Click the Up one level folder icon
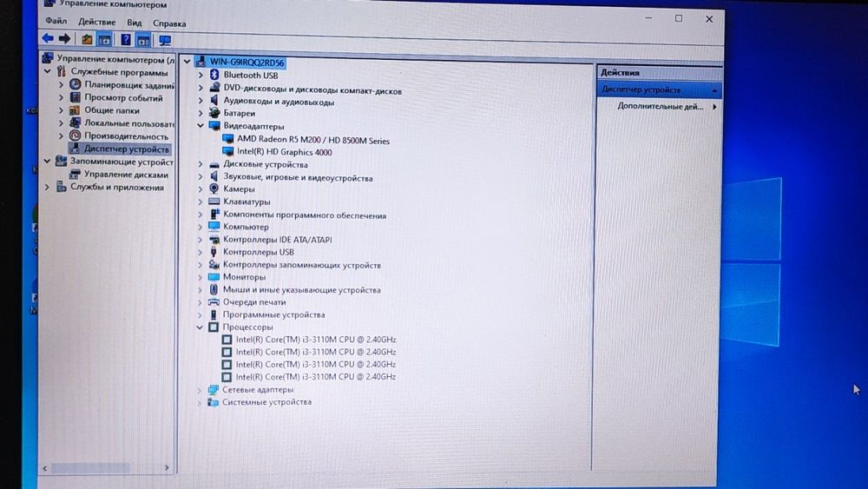Viewport: 868px width, 489px height. point(87,39)
